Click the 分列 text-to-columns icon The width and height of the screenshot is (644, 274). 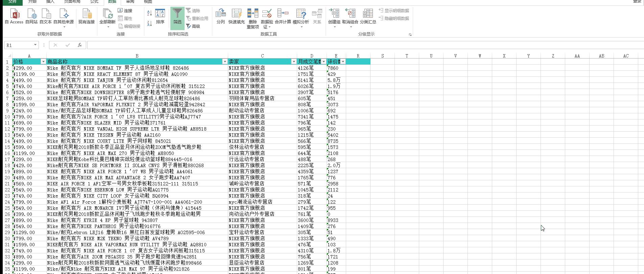(220, 17)
